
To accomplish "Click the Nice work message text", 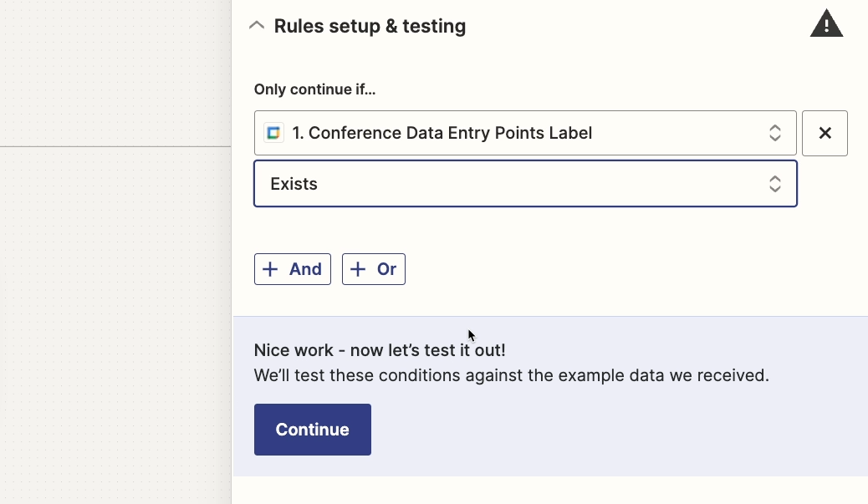I will click(379, 350).
